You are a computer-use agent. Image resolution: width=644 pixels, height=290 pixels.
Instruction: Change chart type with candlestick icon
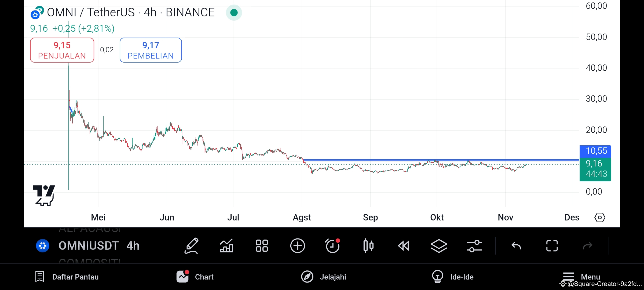[368, 246]
